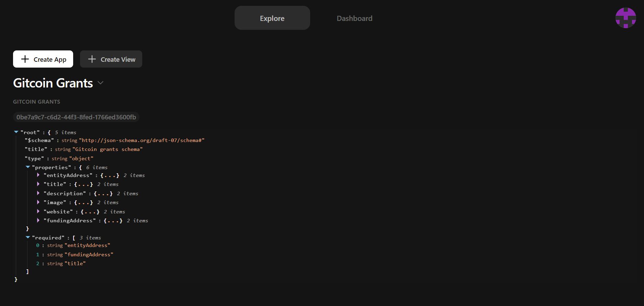
Task: Click the plus icon in Create App
Action: pyautogui.click(x=25, y=59)
